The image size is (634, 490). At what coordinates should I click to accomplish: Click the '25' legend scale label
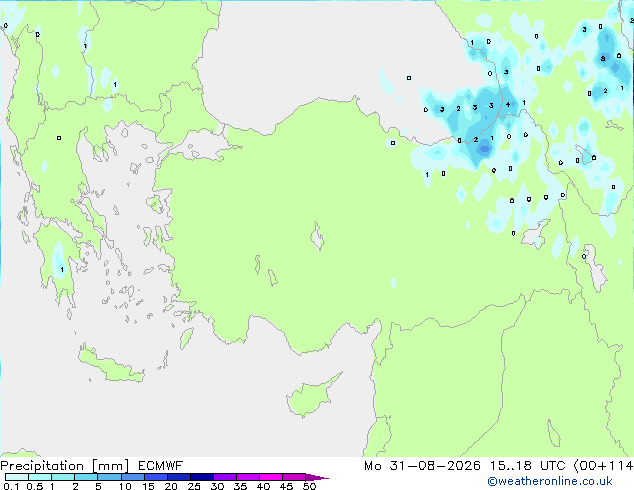point(194,486)
